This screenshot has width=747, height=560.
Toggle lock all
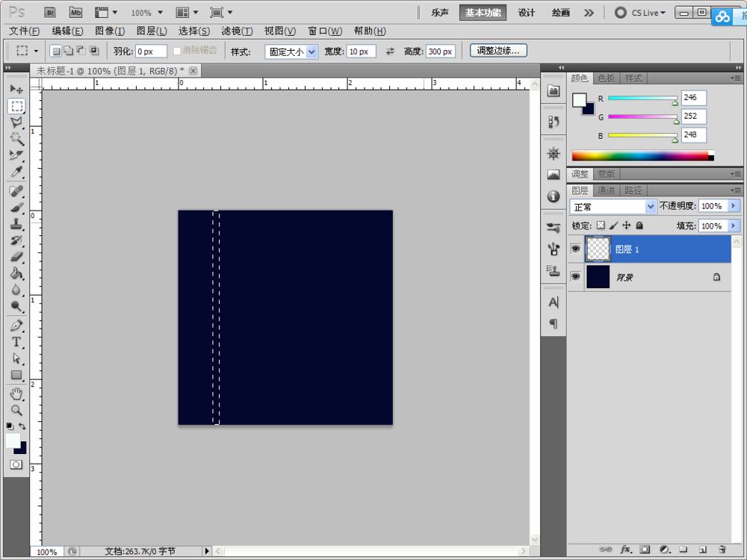tap(639, 225)
